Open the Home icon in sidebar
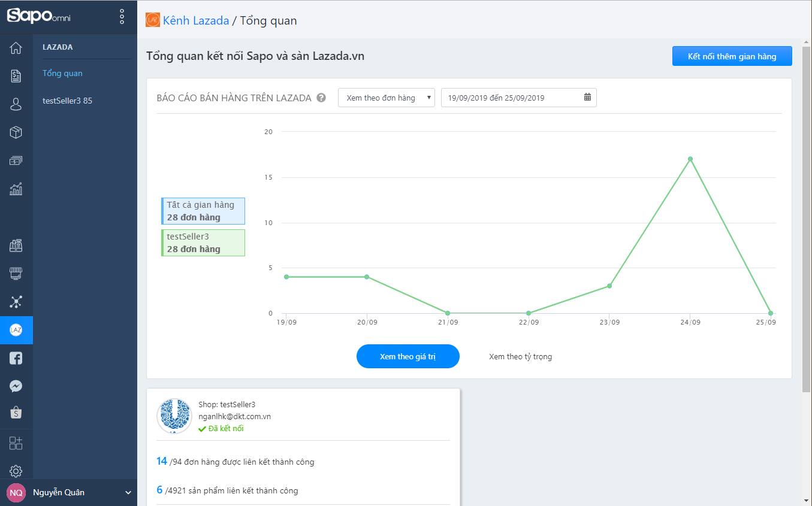 coord(16,49)
